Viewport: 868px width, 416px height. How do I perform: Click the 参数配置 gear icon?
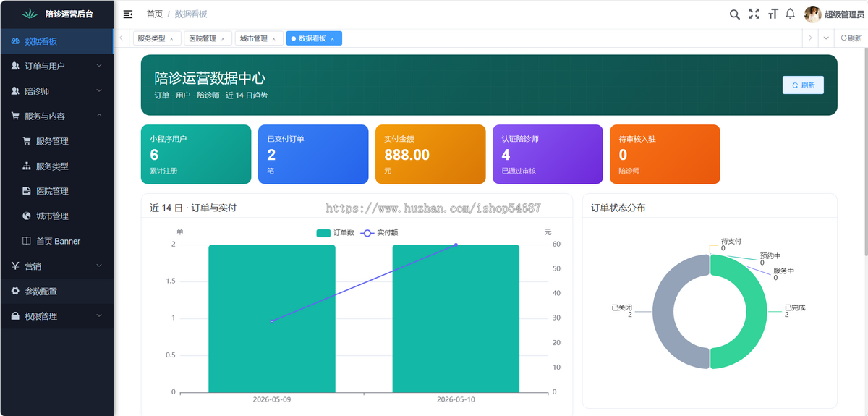point(15,291)
